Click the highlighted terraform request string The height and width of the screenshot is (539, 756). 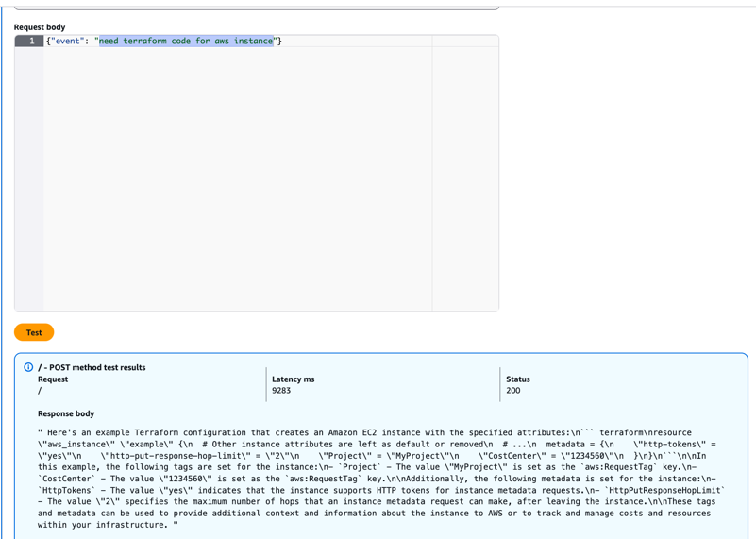coord(186,41)
